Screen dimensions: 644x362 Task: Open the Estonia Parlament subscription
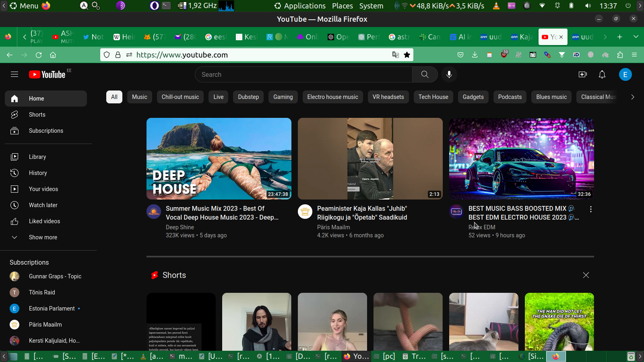click(52, 309)
